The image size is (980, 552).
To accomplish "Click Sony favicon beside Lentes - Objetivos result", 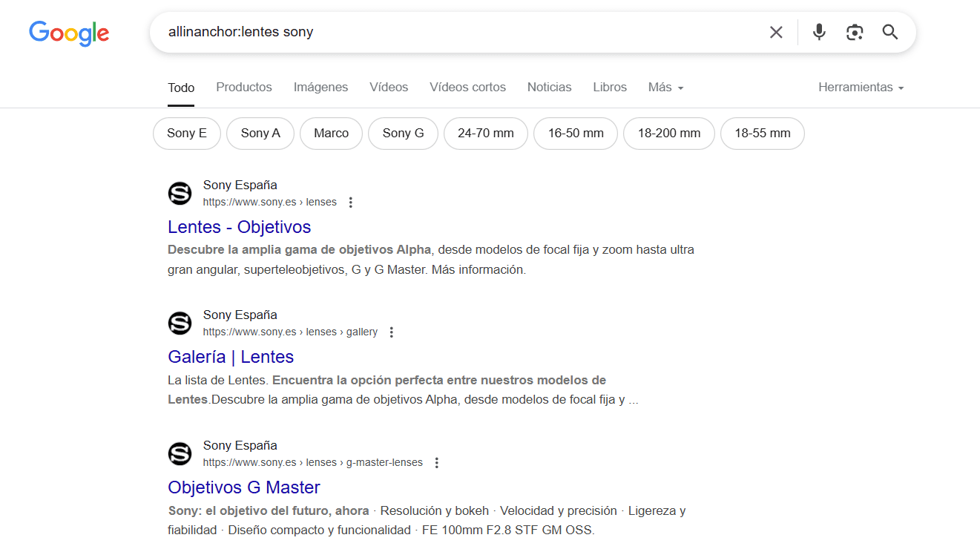I will tap(180, 194).
